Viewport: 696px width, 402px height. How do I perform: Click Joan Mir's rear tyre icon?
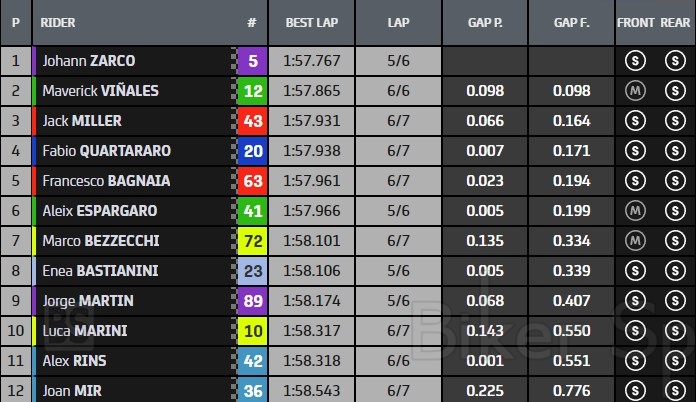click(674, 390)
